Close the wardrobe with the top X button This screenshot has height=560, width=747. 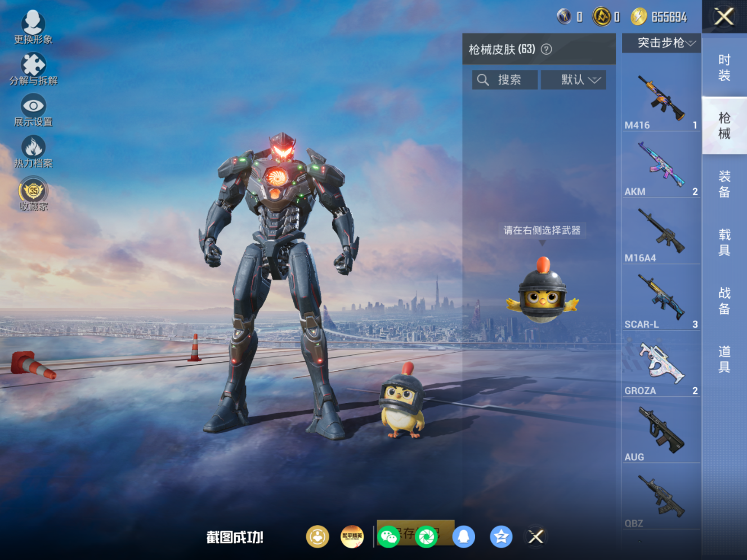[x=724, y=16]
